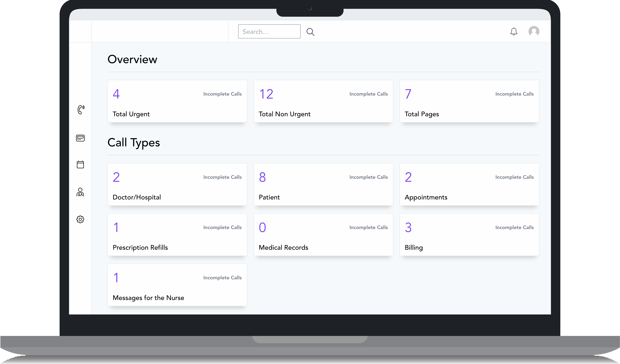The width and height of the screenshot is (620, 364).
Task: Click the search magnifier icon
Action: pyautogui.click(x=310, y=32)
